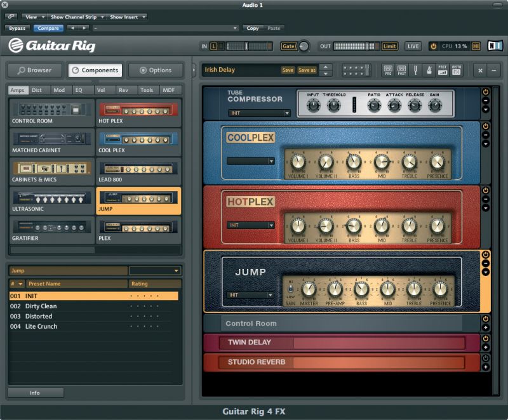The image size is (508, 420).
Task: Clear the rack with the X icon
Action: (480, 70)
